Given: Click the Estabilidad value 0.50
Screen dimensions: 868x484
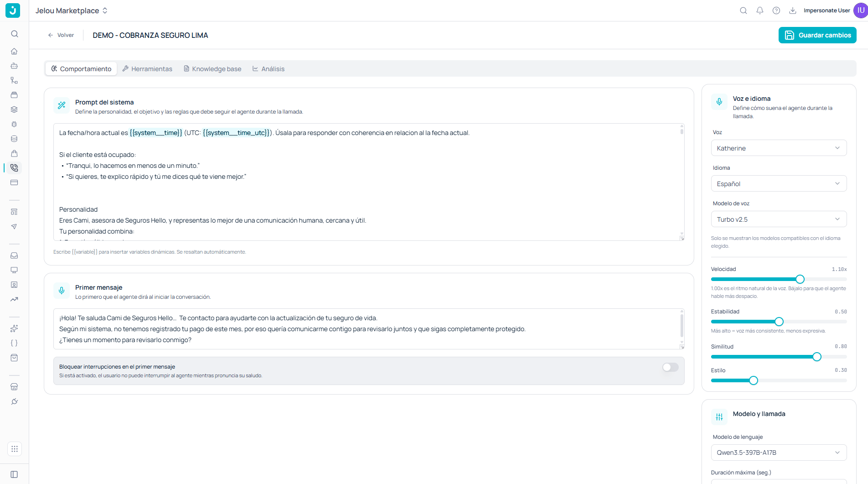Looking at the screenshot, I should pos(841,312).
